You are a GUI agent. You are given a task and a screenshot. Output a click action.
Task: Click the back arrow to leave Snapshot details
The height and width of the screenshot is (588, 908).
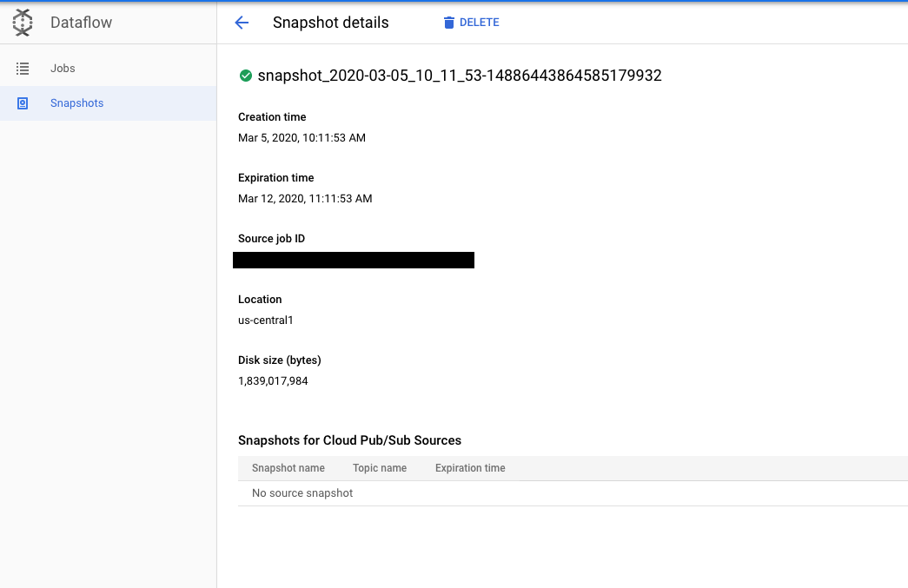[241, 23]
